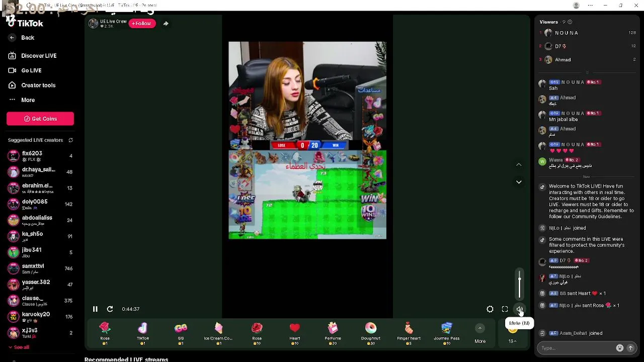Open the player settings gear
The image size is (644, 362).
pos(490,309)
